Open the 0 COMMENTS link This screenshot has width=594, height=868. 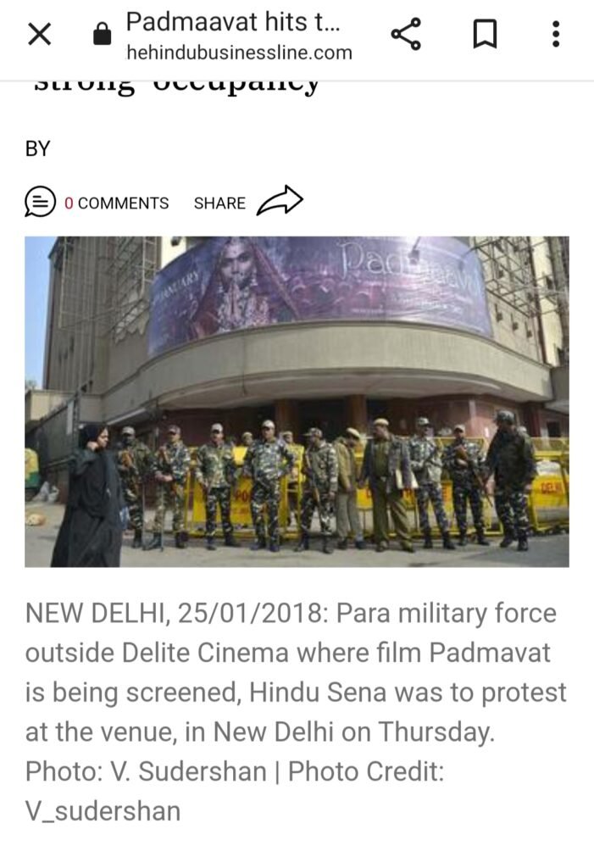(x=116, y=203)
